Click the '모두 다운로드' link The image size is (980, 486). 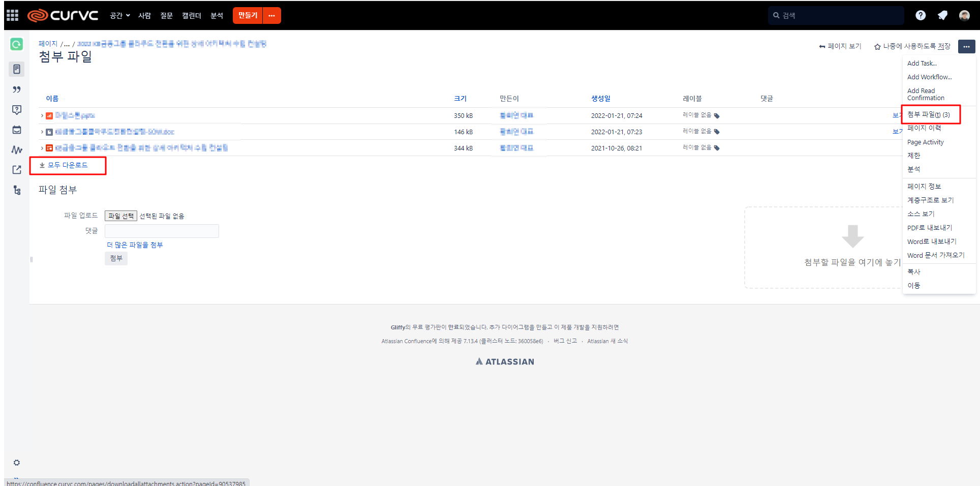67,165
